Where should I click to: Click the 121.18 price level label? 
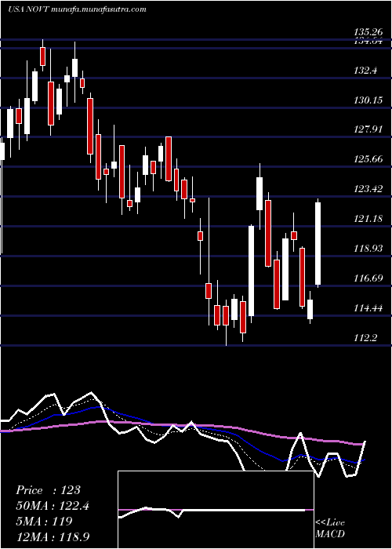click(368, 219)
